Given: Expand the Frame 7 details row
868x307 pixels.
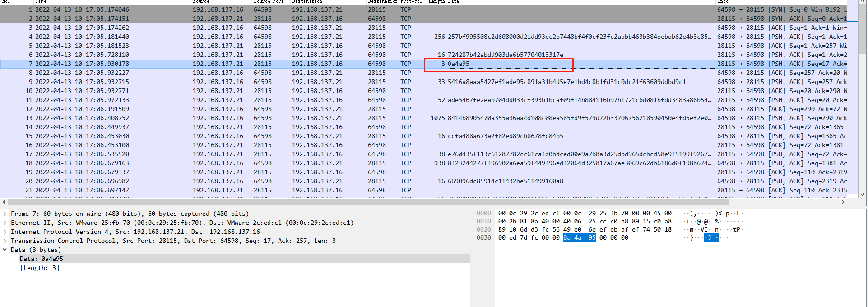Looking at the screenshot, I should (5, 214).
